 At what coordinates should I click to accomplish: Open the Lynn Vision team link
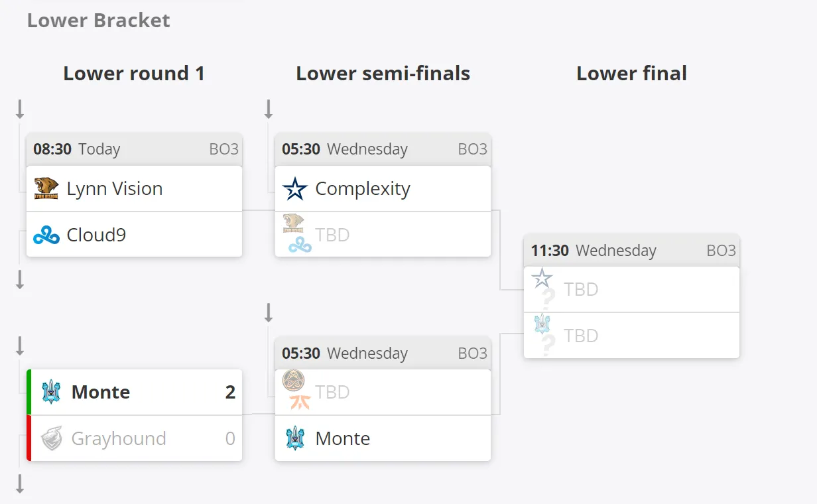pyautogui.click(x=115, y=188)
